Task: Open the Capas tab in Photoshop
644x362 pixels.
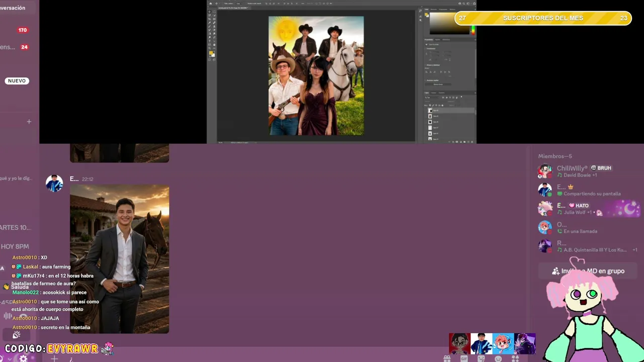Action: pos(427,93)
